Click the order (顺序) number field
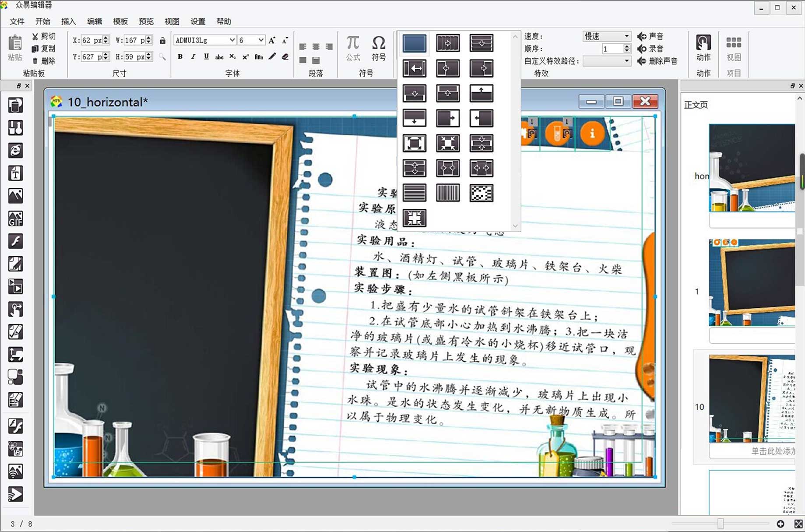This screenshot has height=532, width=805. 612,49
